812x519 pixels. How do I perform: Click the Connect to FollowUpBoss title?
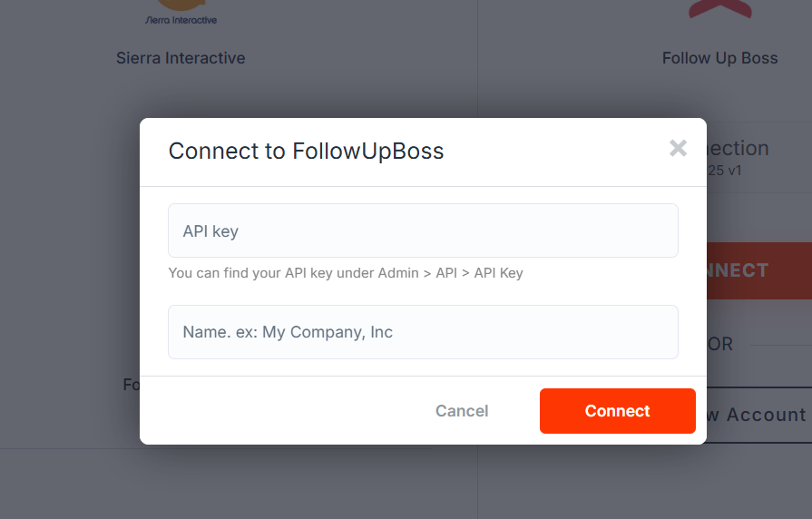(x=306, y=151)
